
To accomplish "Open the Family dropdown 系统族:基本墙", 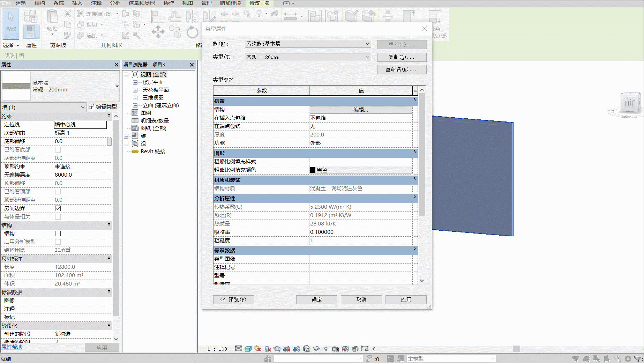I will [308, 44].
